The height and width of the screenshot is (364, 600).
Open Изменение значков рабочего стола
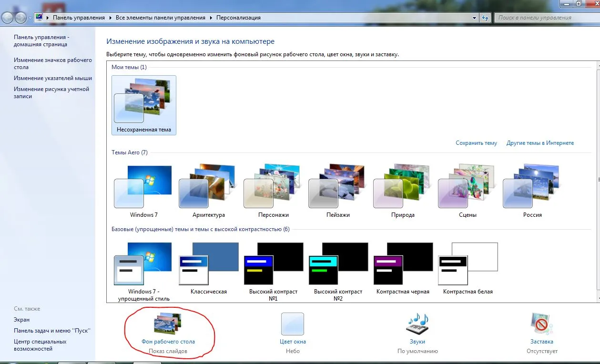(x=53, y=63)
